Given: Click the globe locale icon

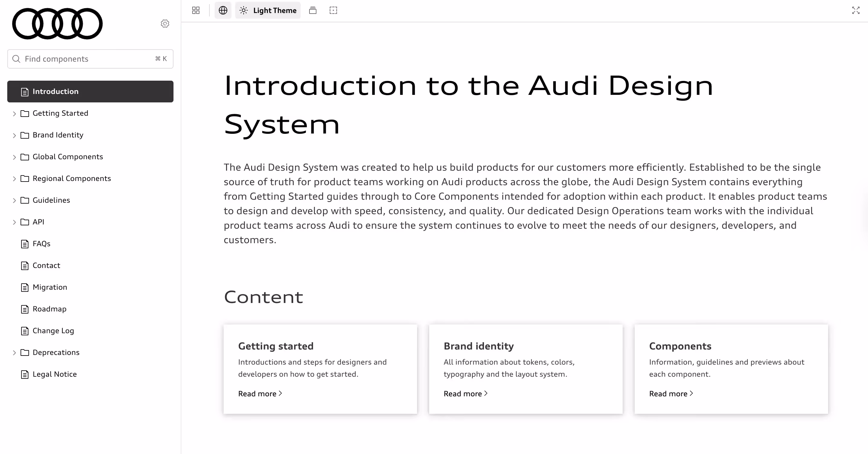Looking at the screenshot, I should pyautogui.click(x=223, y=11).
